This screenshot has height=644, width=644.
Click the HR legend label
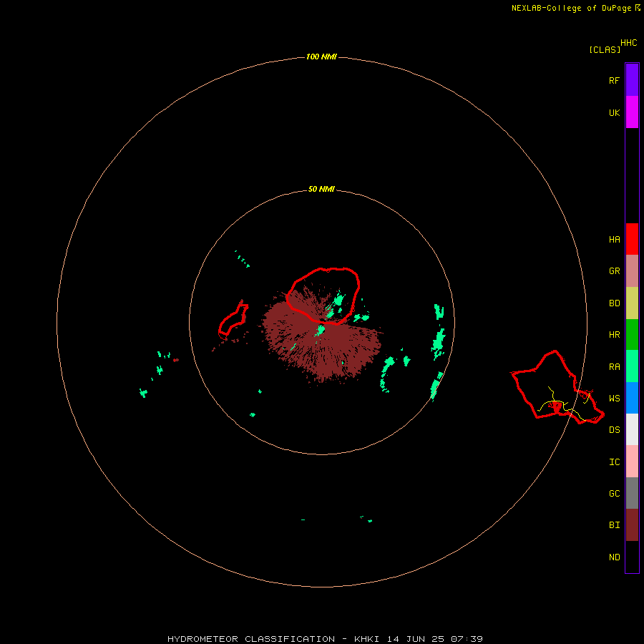click(x=614, y=335)
